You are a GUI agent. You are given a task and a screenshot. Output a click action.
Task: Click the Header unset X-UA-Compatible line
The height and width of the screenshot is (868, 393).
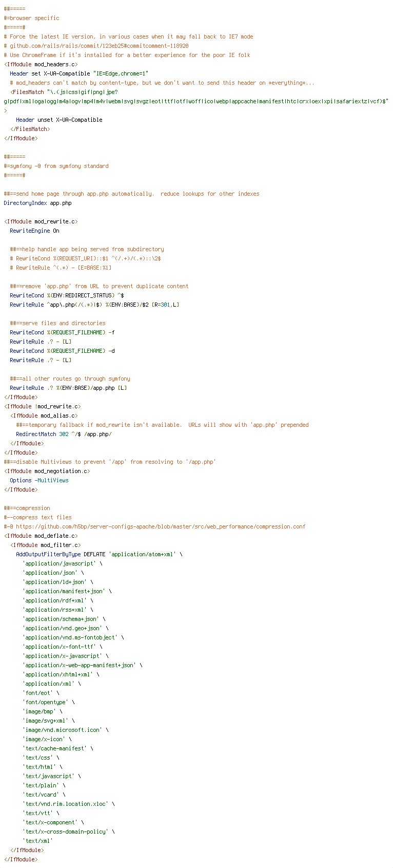click(x=59, y=120)
